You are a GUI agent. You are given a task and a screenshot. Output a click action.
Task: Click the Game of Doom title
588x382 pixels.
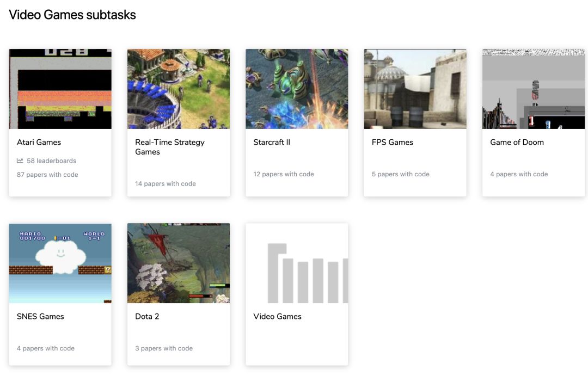pos(517,142)
